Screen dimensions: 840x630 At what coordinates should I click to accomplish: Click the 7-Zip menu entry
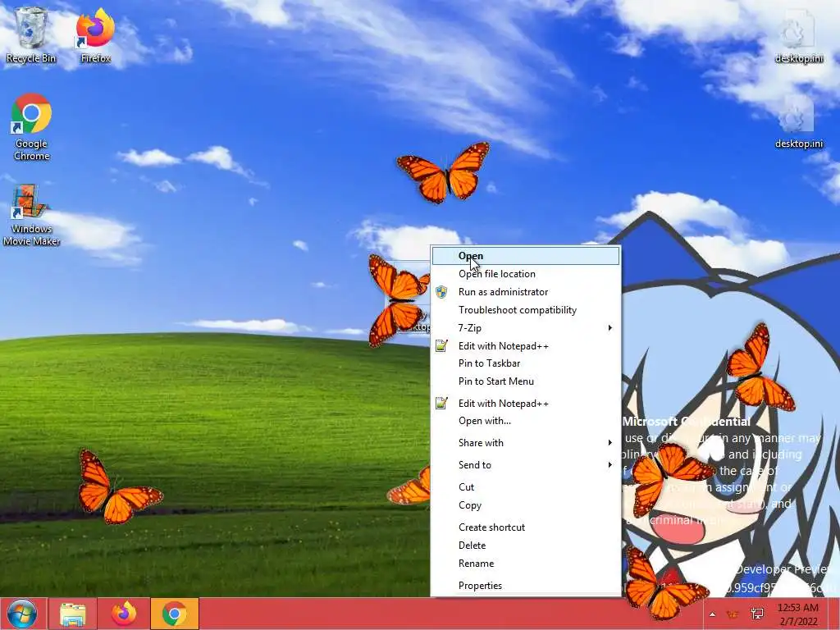coord(526,327)
